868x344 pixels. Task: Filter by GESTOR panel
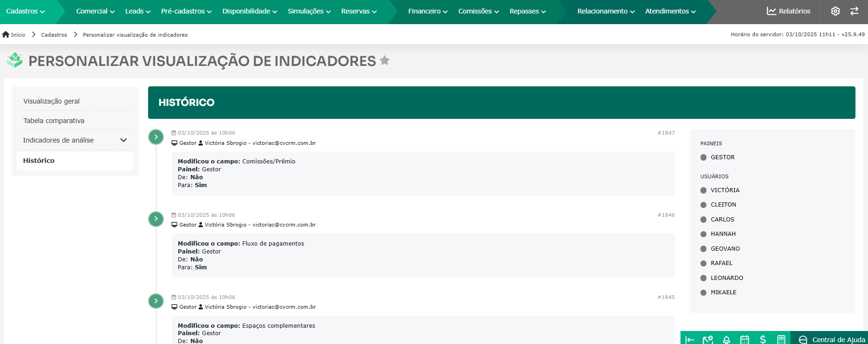[718, 157]
